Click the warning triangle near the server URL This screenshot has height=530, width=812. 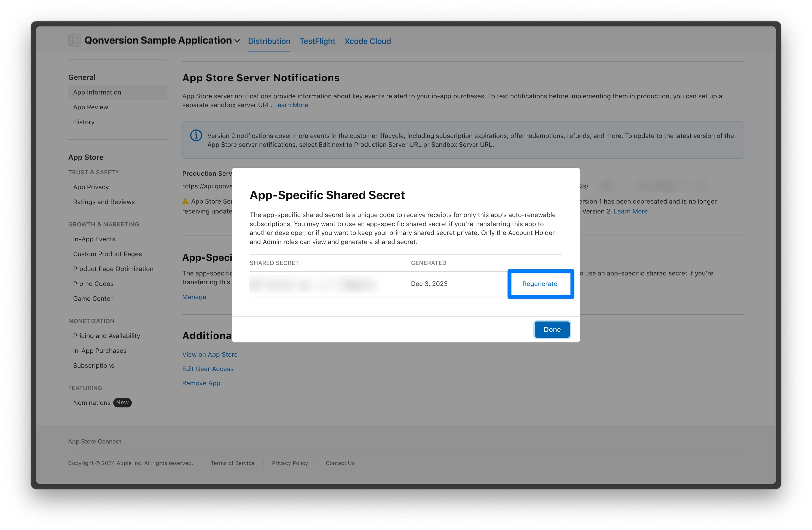click(x=185, y=201)
